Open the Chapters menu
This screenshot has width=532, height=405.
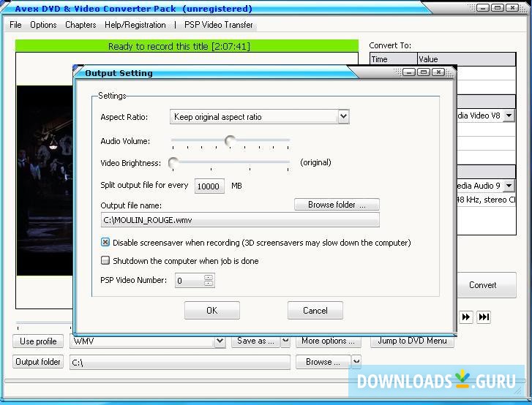coord(80,25)
